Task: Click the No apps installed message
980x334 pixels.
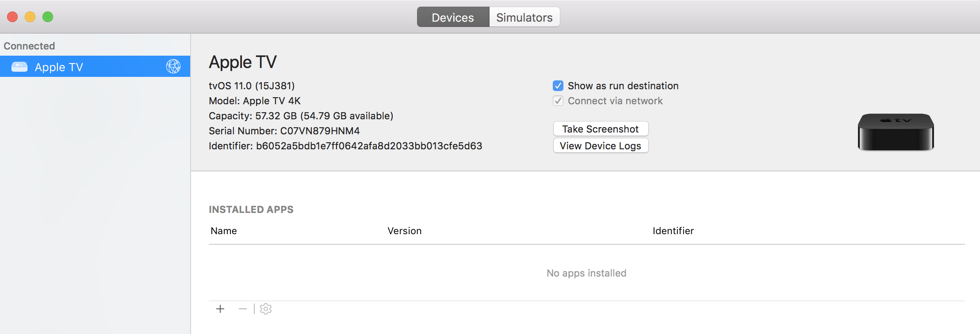Action: (x=586, y=273)
